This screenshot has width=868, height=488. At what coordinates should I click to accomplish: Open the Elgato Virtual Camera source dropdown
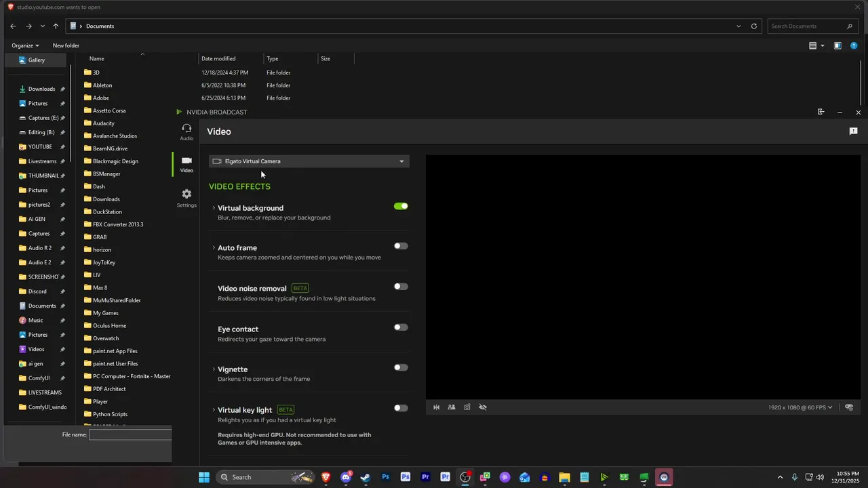pos(309,161)
